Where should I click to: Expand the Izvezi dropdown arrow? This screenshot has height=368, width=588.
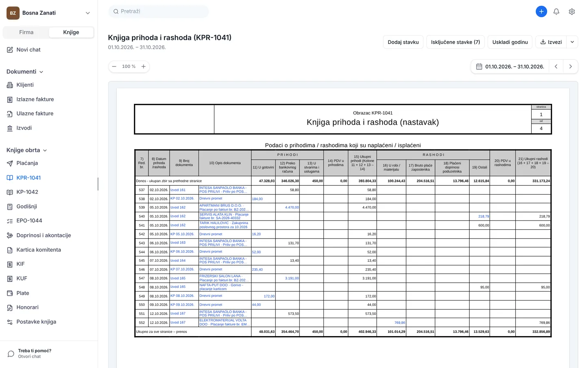572,42
